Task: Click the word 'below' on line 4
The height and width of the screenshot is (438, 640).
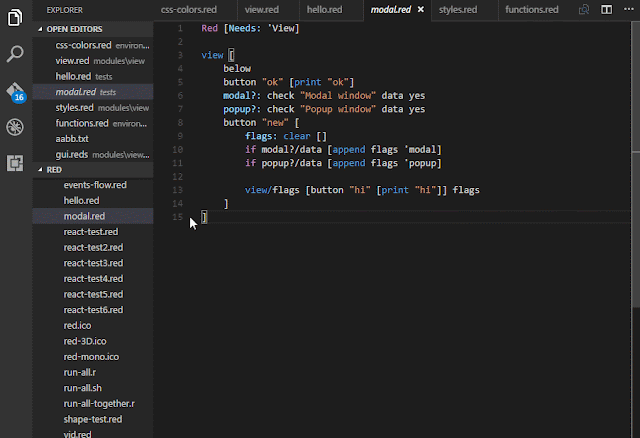Action: pyautogui.click(x=237, y=69)
